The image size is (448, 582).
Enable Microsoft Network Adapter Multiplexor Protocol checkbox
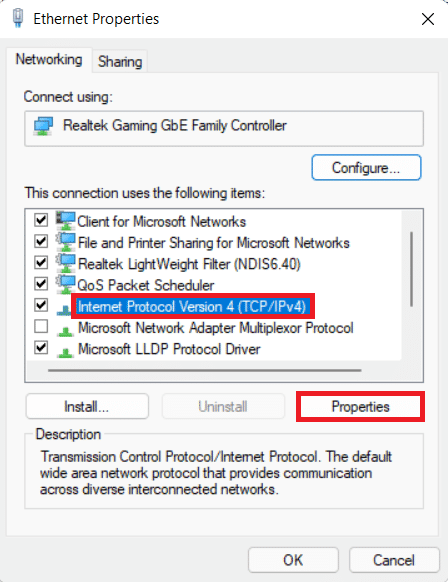(x=41, y=327)
